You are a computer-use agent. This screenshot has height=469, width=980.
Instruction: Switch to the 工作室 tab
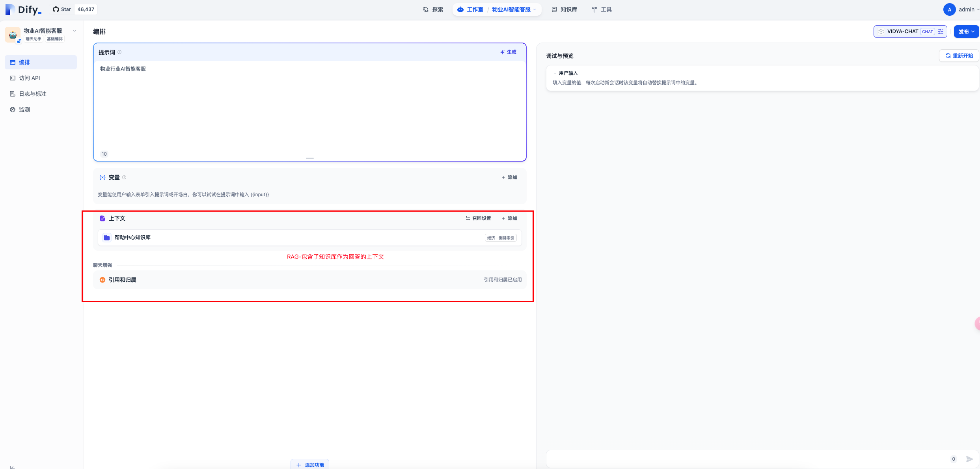click(470, 9)
